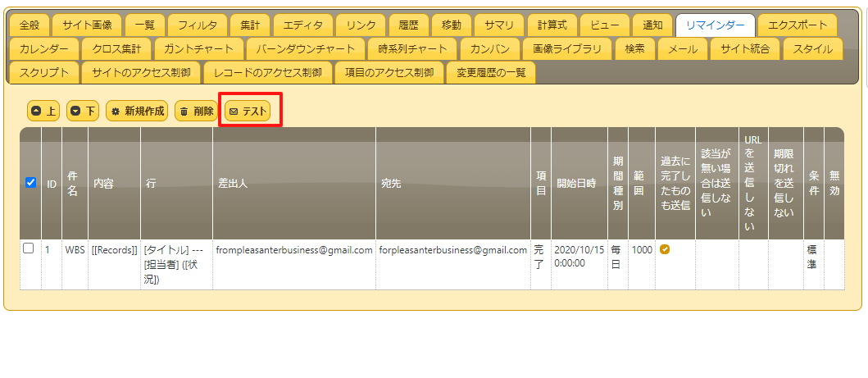This screenshot has height=378, width=868.
Task: Open the スクリプト tab
Action: tap(43, 72)
